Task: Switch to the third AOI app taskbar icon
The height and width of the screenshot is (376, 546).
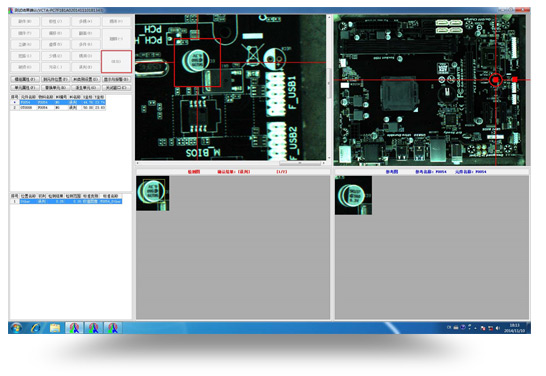Action: (x=112, y=328)
